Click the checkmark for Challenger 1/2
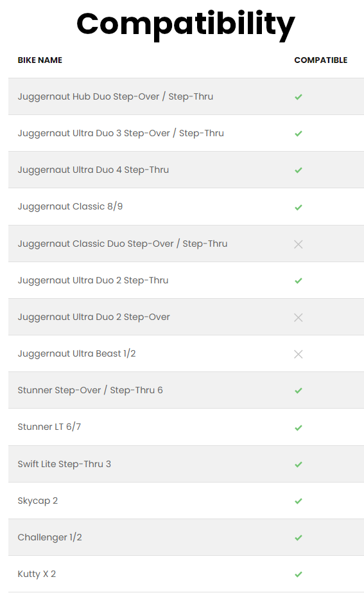The width and height of the screenshot is (364, 595). click(x=299, y=537)
